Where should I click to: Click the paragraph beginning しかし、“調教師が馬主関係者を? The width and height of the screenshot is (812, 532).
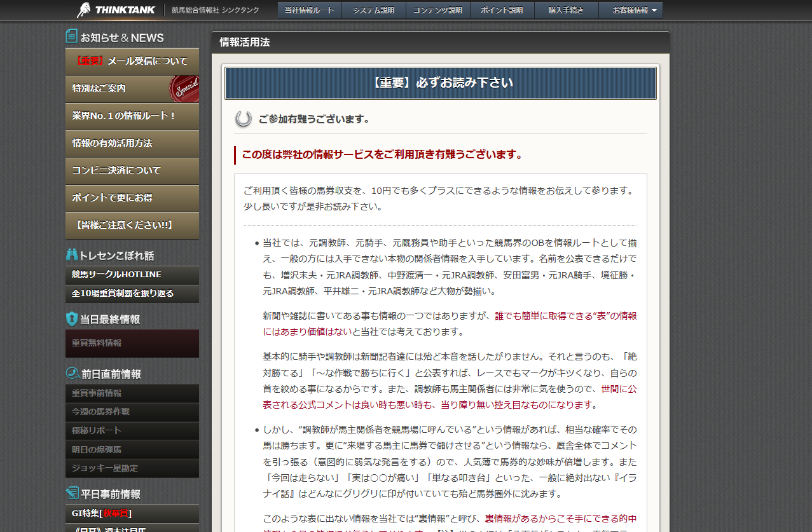[x=450, y=461]
